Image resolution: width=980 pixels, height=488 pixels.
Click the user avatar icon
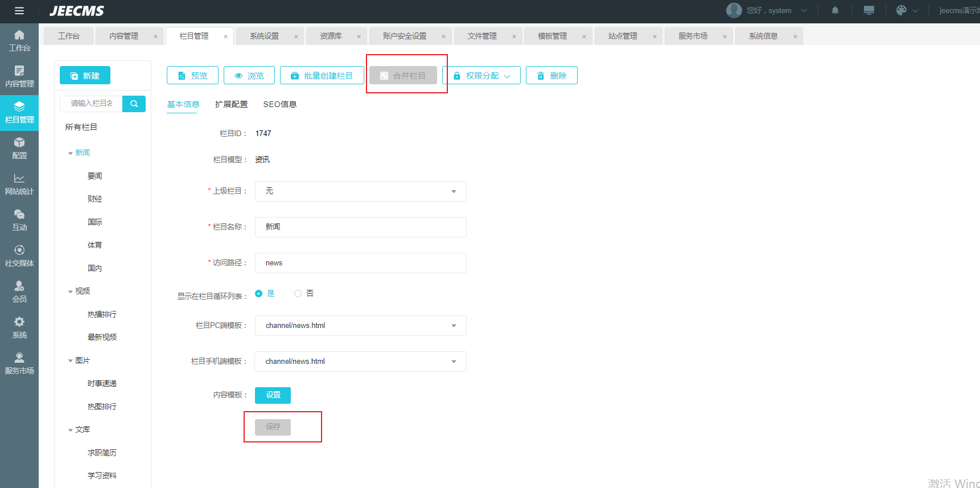pos(734,10)
